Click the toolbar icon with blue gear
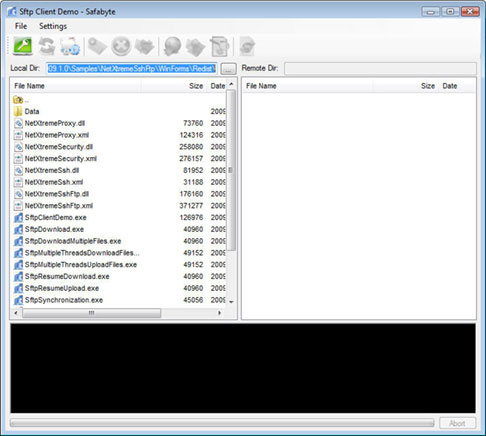Viewport: 486px width, 436px height. [70, 46]
